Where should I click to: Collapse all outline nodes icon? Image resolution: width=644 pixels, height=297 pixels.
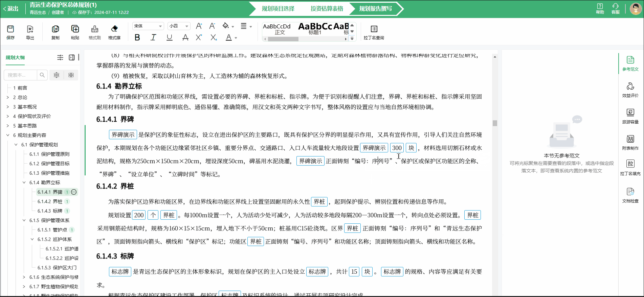click(x=71, y=75)
